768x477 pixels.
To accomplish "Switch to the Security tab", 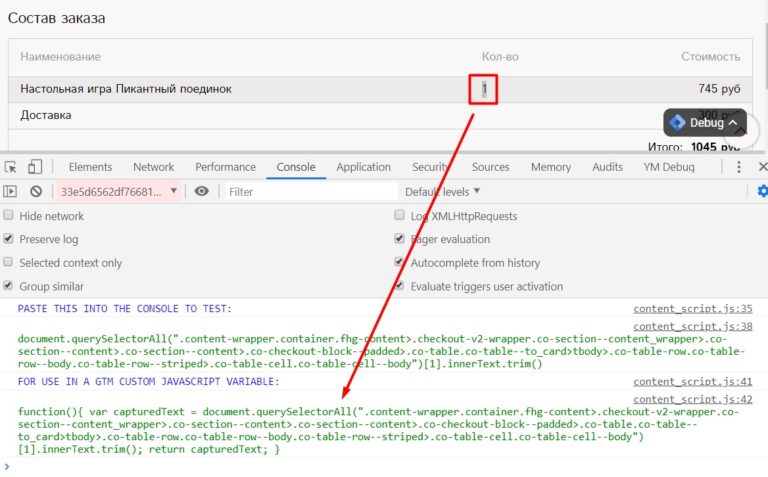I will pyautogui.click(x=430, y=167).
